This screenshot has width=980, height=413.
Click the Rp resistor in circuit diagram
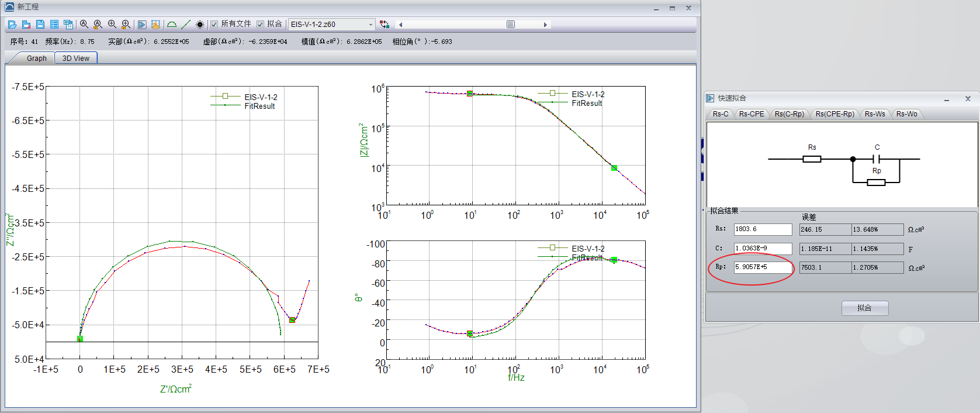point(876,183)
